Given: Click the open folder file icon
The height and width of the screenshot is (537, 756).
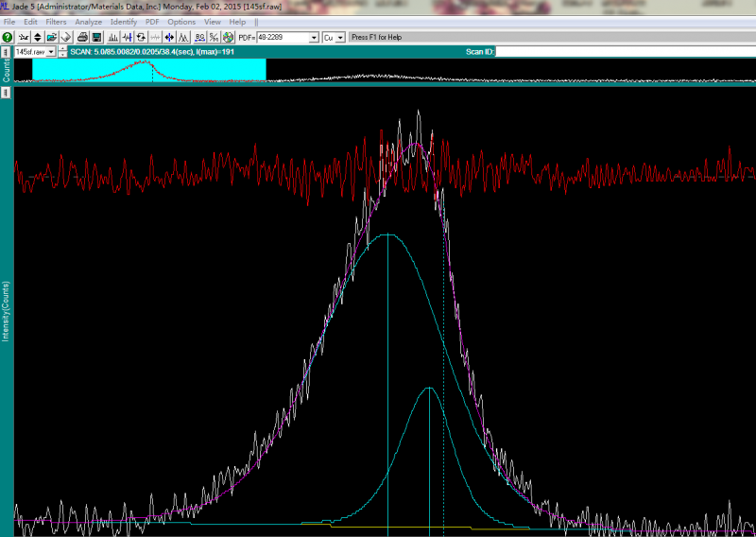Looking at the screenshot, I should [x=53, y=38].
